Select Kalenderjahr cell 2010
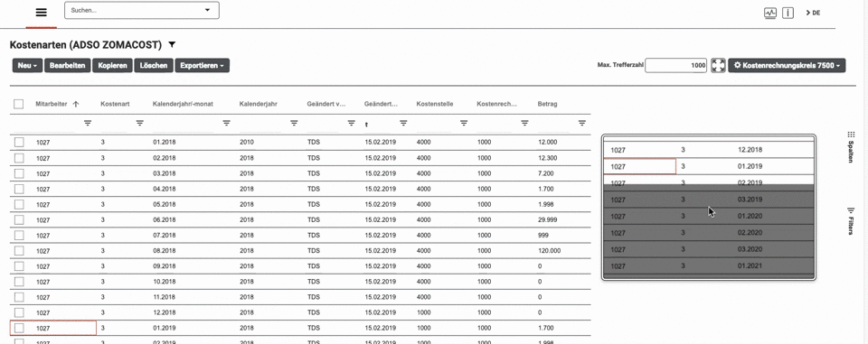The image size is (868, 344). point(246,142)
